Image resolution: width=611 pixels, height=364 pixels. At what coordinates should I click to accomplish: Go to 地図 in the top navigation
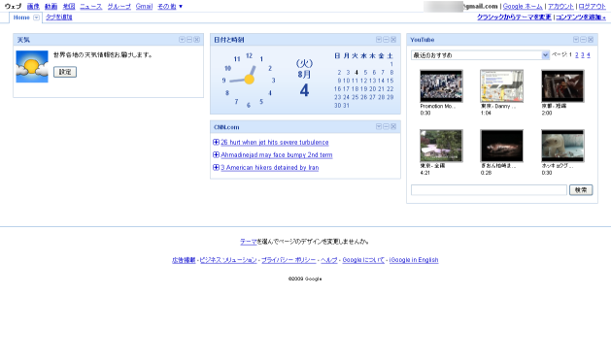click(x=69, y=6)
